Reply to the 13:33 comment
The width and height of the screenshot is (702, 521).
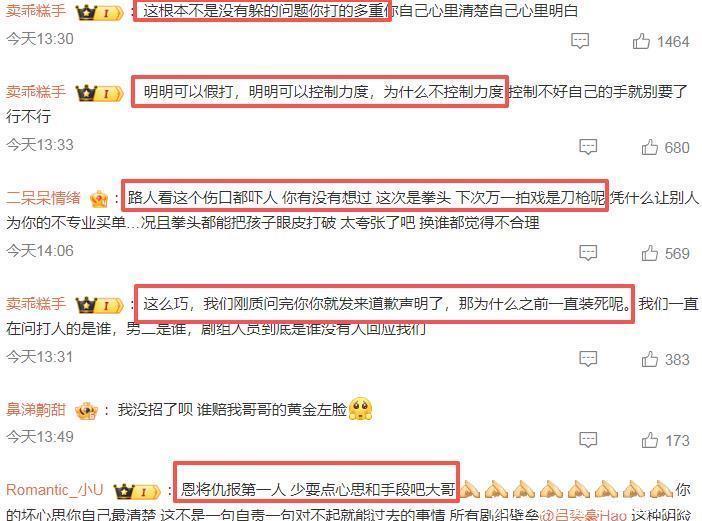[x=588, y=147]
